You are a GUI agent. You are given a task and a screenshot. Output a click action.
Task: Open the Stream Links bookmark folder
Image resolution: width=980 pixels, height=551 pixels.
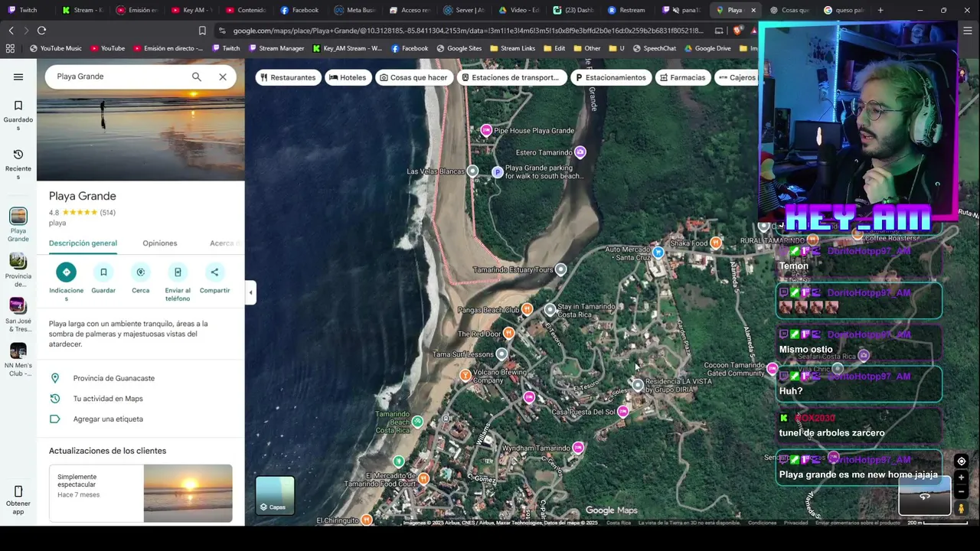tap(512, 48)
